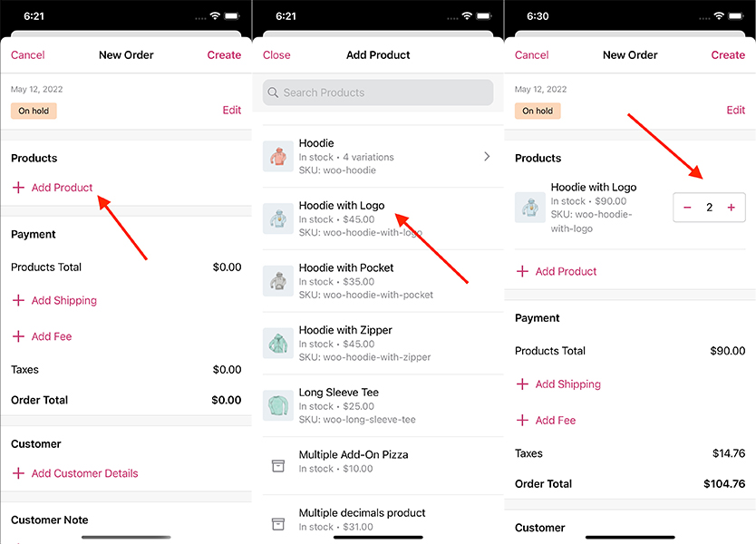Increase Hoodie with Logo quantity with plus
The width and height of the screenshot is (756, 544).
pos(731,208)
